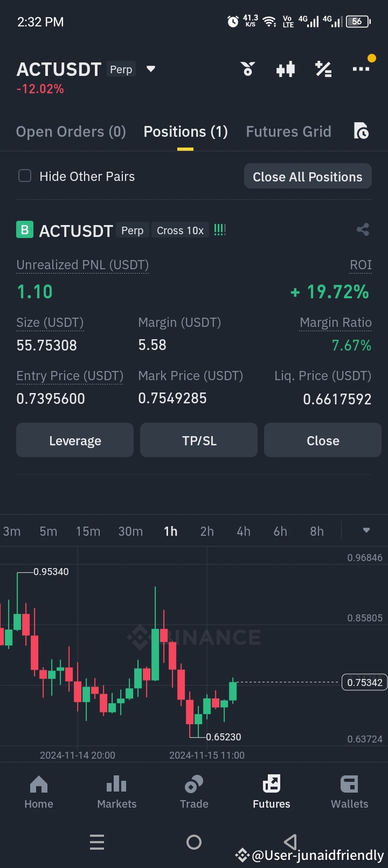
Task: Select the Positions (1) tab
Action: [x=185, y=132]
